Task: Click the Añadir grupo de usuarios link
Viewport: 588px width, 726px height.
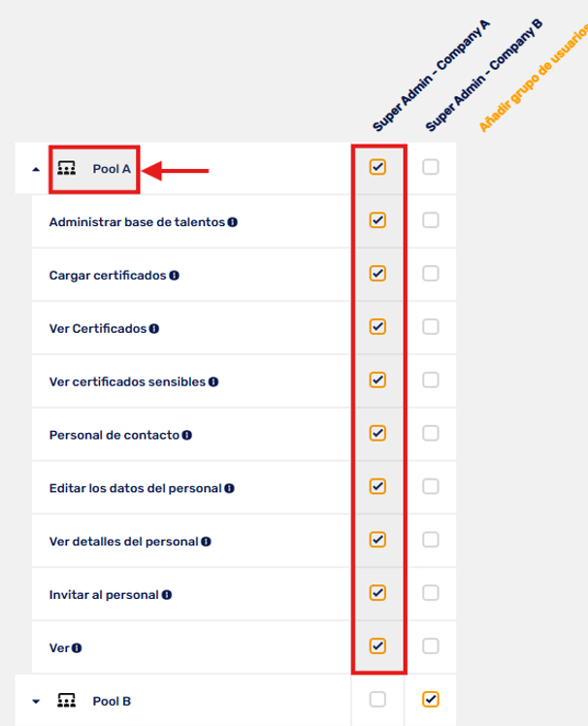Action: (x=534, y=78)
